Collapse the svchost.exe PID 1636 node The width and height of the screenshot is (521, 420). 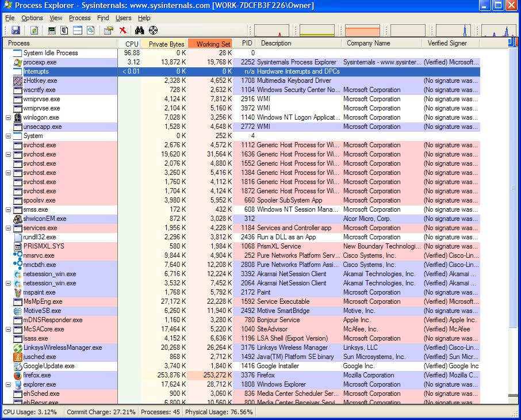tap(8, 154)
